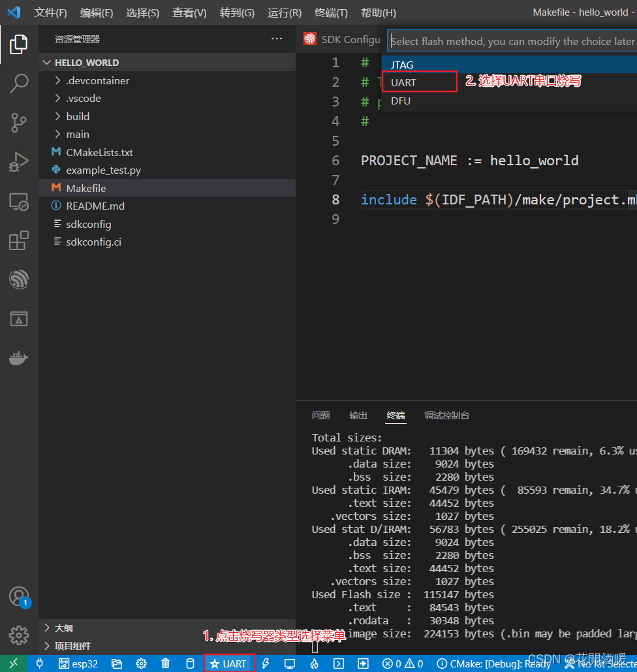Open CMakeLists.txt file

coord(167,152)
